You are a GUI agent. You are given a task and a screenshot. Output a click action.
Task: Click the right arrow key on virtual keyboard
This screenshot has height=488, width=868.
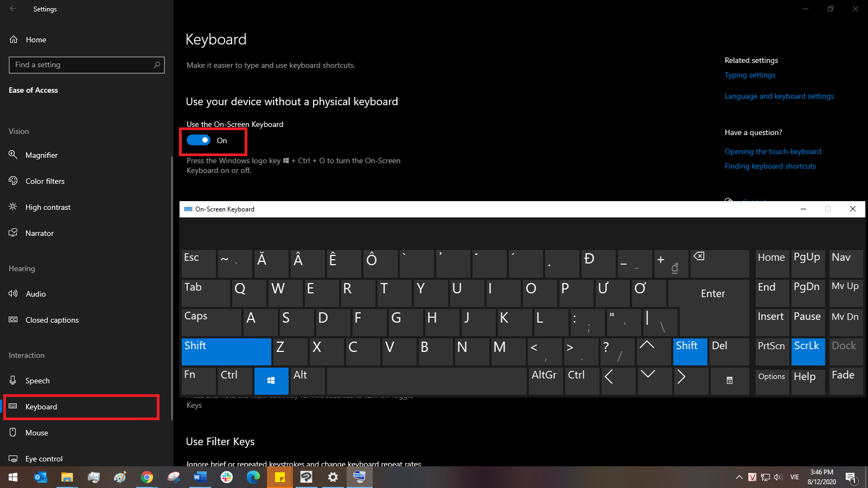click(691, 381)
